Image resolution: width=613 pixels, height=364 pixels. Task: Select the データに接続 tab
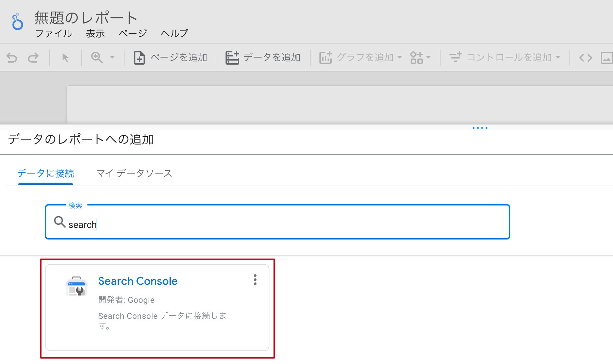[x=46, y=173]
